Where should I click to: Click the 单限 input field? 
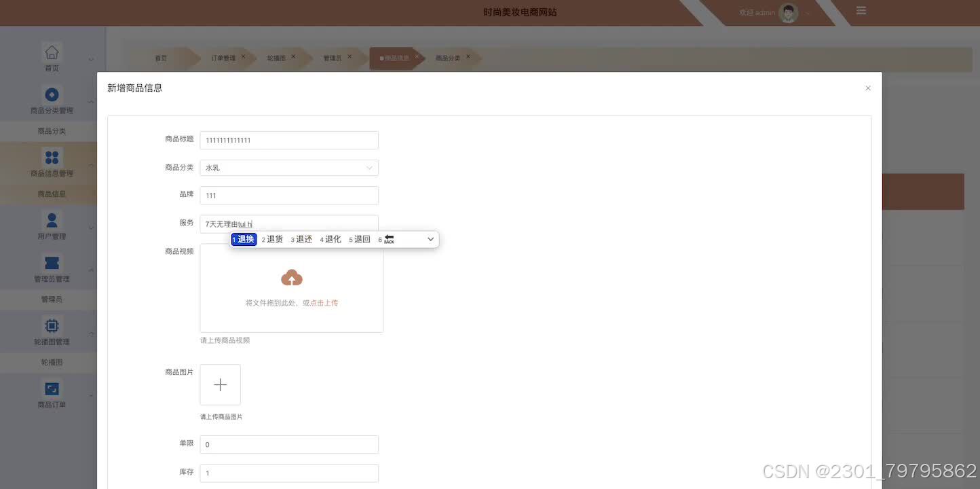point(289,444)
